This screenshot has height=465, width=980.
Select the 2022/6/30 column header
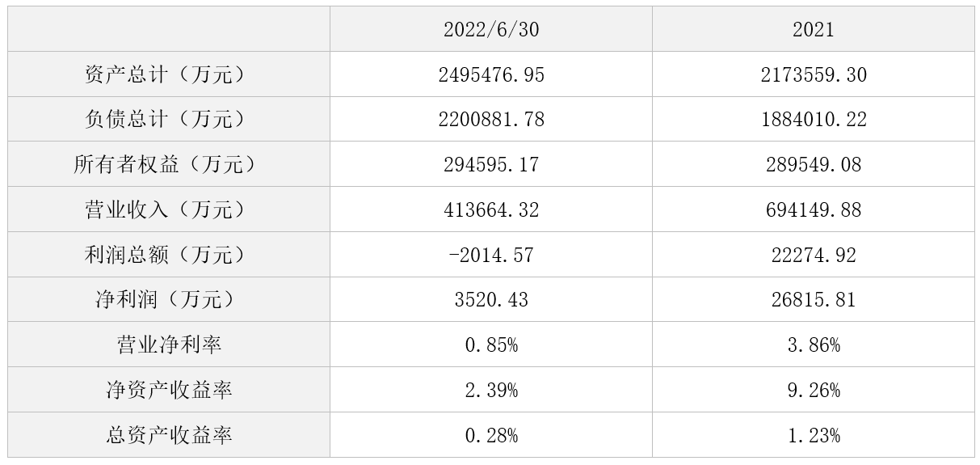[491, 29]
